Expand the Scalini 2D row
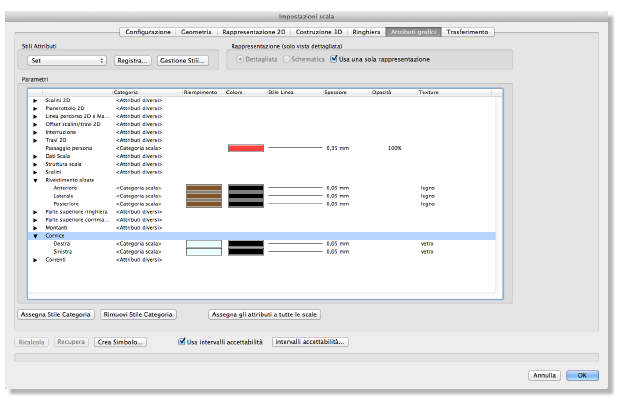Viewport: 618px width, 402px height. (x=35, y=100)
